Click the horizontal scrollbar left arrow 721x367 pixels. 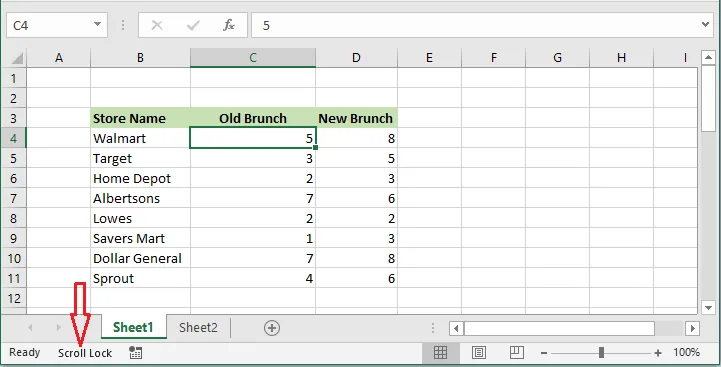point(456,328)
